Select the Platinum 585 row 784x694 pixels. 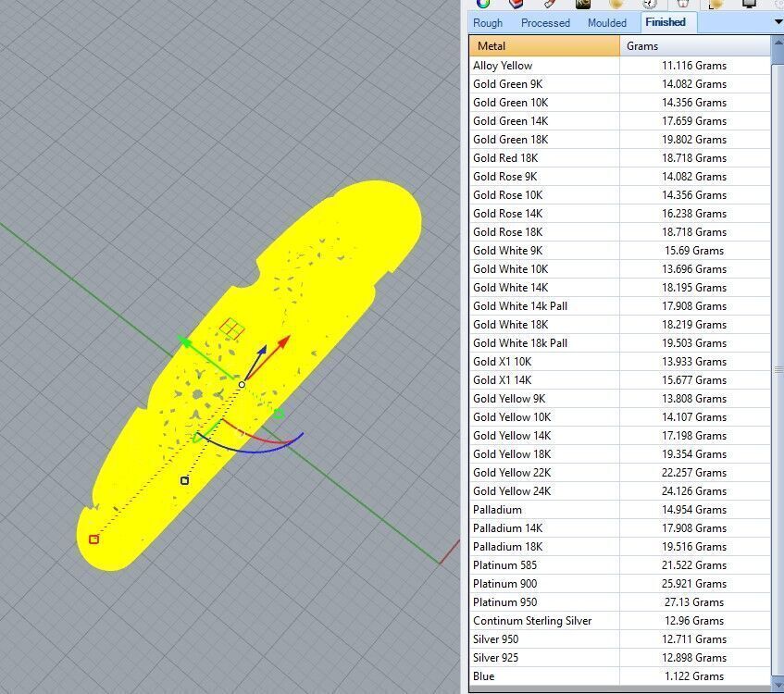tap(620, 565)
